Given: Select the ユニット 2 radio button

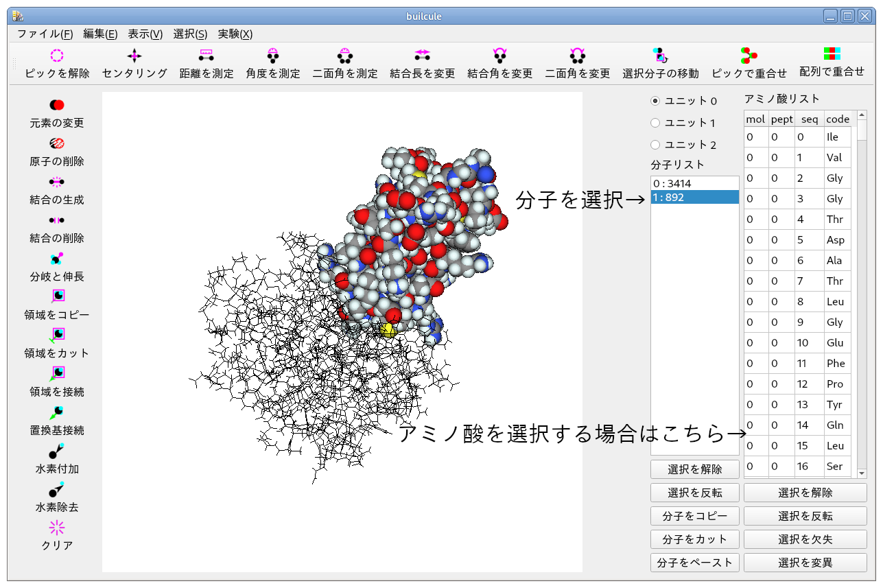Looking at the screenshot, I should tap(657, 145).
